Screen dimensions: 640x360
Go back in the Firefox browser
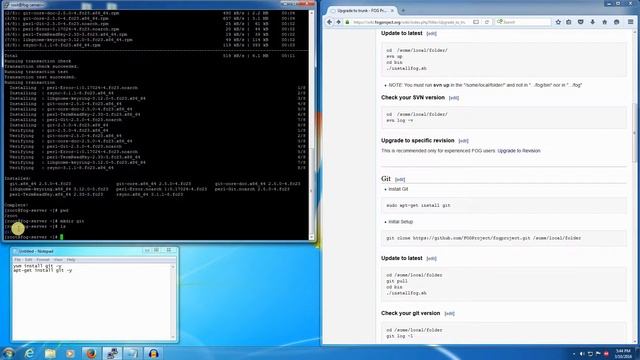[x=330, y=22]
